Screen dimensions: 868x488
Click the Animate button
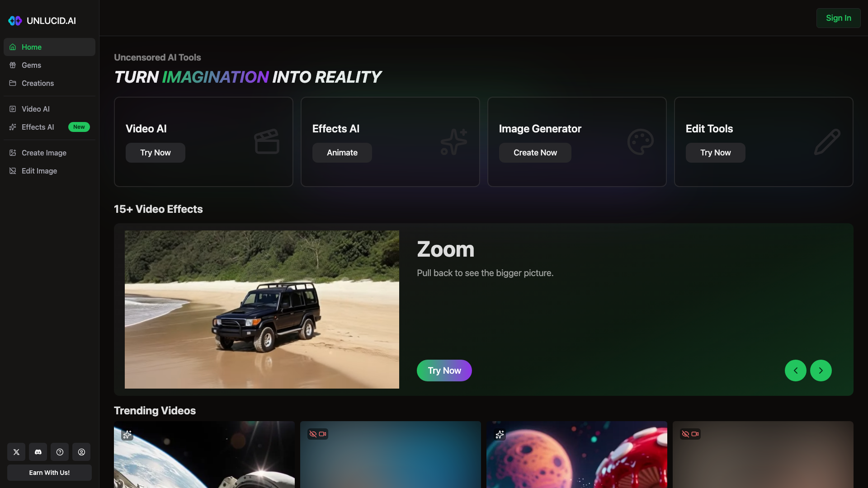coord(342,153)
